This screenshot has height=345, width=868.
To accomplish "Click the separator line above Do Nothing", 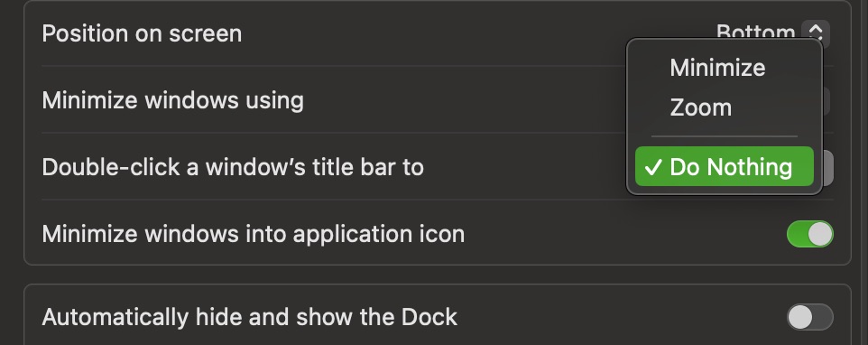I will click(x=724, y=136).
